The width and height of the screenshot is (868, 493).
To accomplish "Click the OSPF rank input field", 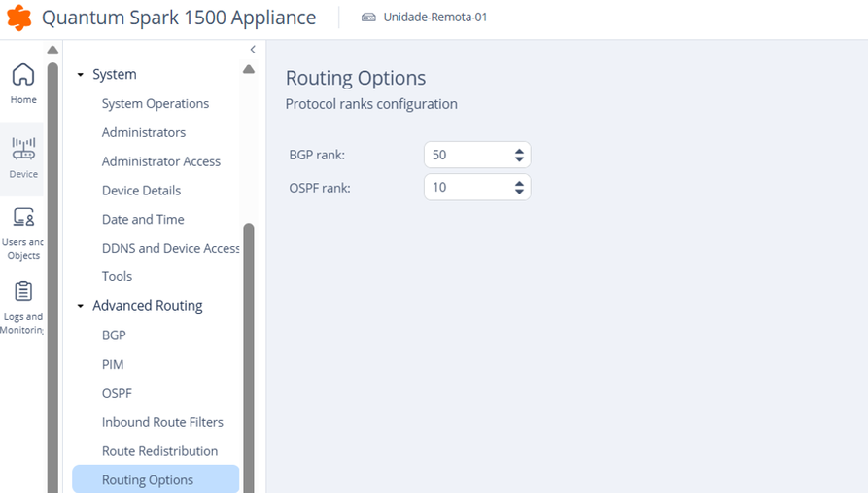I will coord(467,187).
